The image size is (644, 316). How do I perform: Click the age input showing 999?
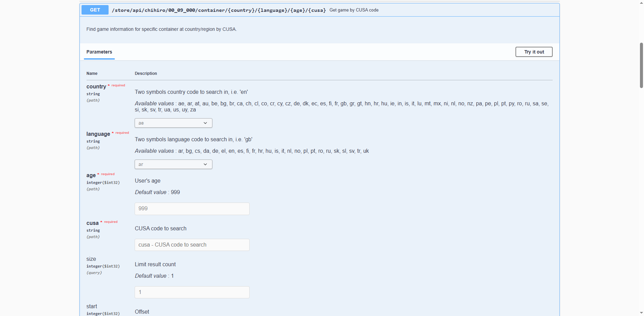(192, 209)
